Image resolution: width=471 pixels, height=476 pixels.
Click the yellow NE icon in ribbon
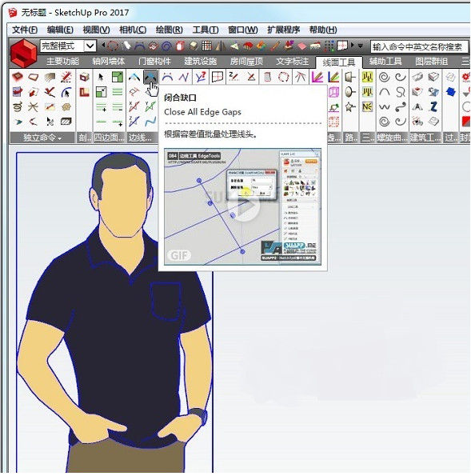point(367,106)
